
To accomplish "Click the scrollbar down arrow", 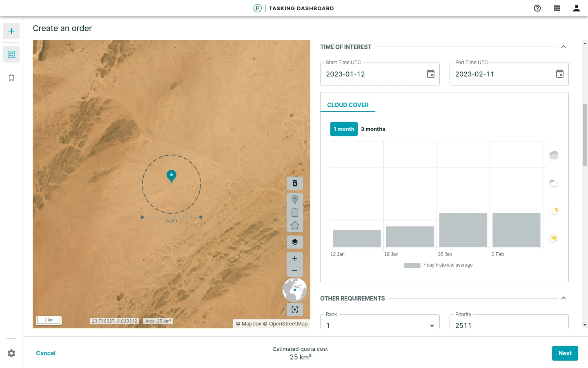I will tap(585, 325).
